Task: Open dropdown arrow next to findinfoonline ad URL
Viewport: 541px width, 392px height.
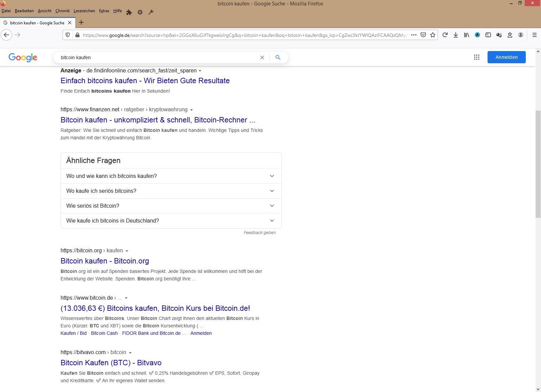Action: pos(200,71)
